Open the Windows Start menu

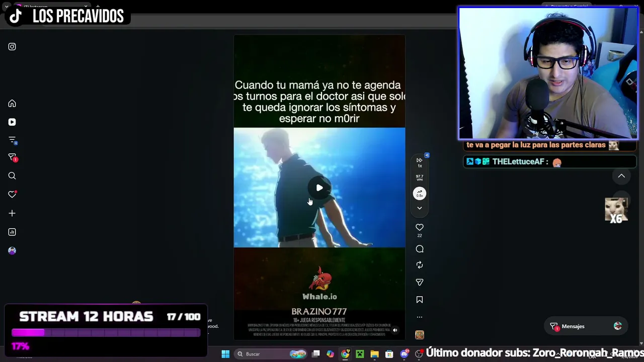(x=225, y=354)
